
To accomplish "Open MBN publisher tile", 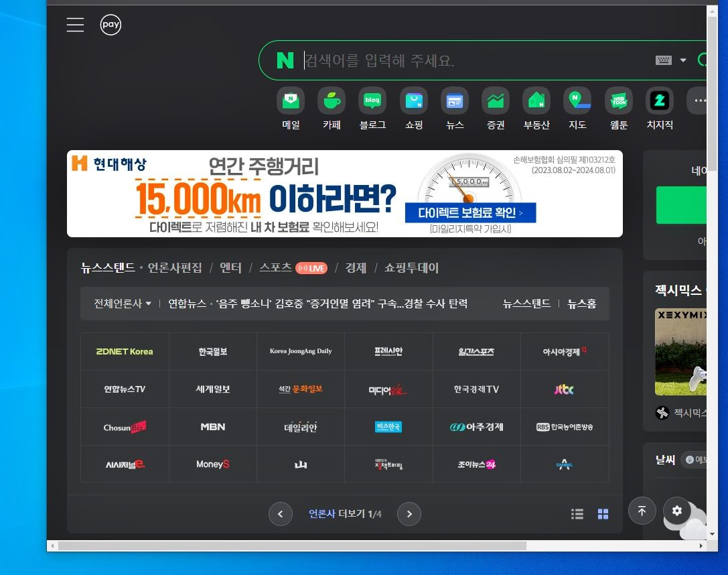I will [213, 427].
